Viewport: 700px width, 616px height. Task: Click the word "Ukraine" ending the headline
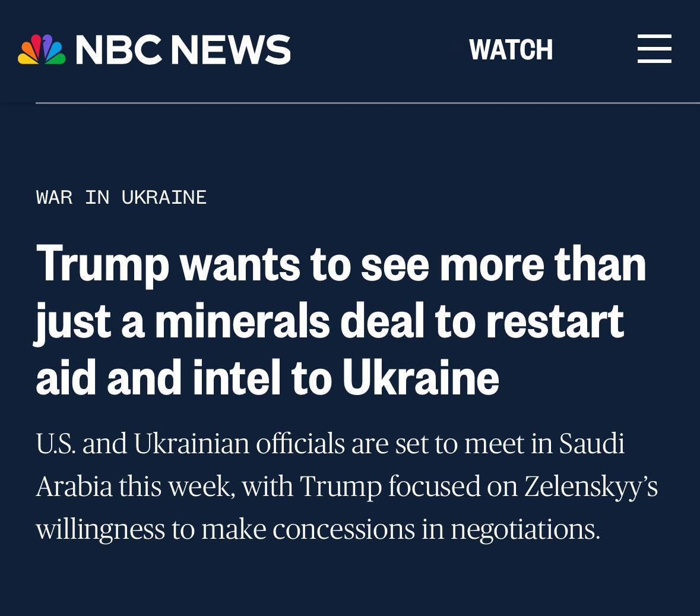point(420,378)
